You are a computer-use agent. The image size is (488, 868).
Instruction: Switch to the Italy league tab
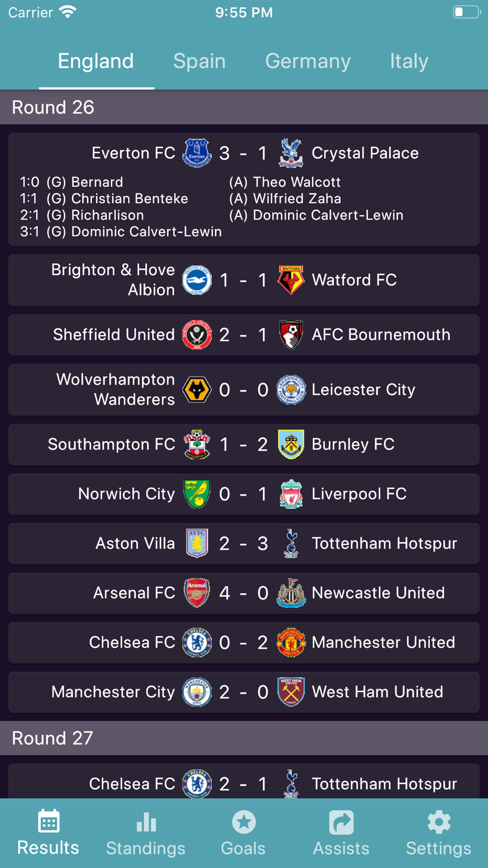coord(409,61)
